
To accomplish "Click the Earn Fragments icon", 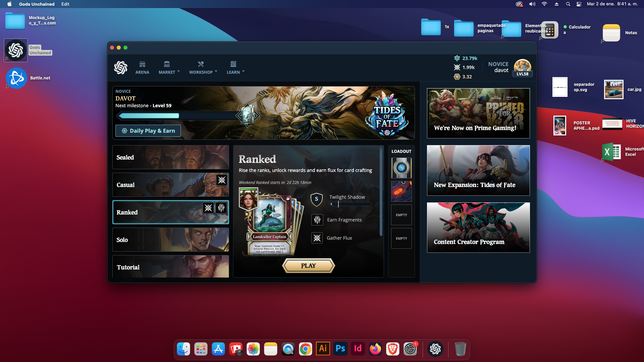I will pos(317,220).
